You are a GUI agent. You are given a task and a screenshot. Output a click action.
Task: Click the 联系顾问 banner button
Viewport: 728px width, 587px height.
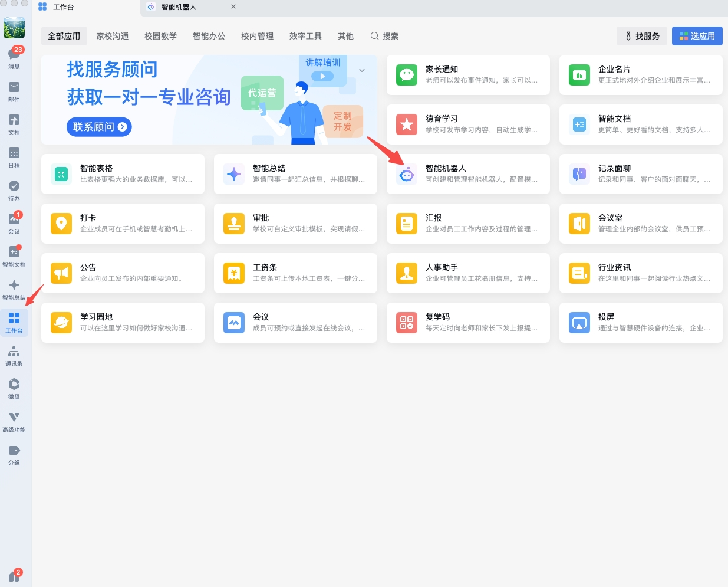[99, 127]
